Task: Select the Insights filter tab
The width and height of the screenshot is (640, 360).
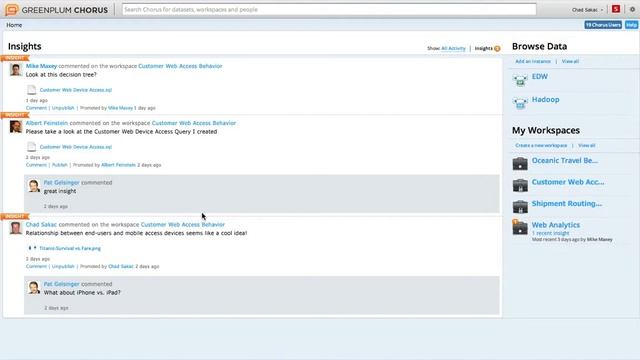Action: 484,48
